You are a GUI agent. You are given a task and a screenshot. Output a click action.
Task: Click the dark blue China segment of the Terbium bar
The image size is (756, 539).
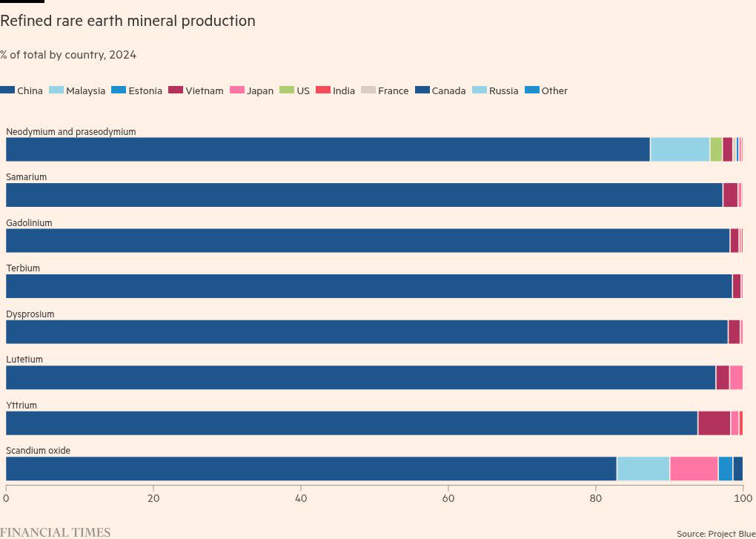pyautogui.click(x=368, y=286)
